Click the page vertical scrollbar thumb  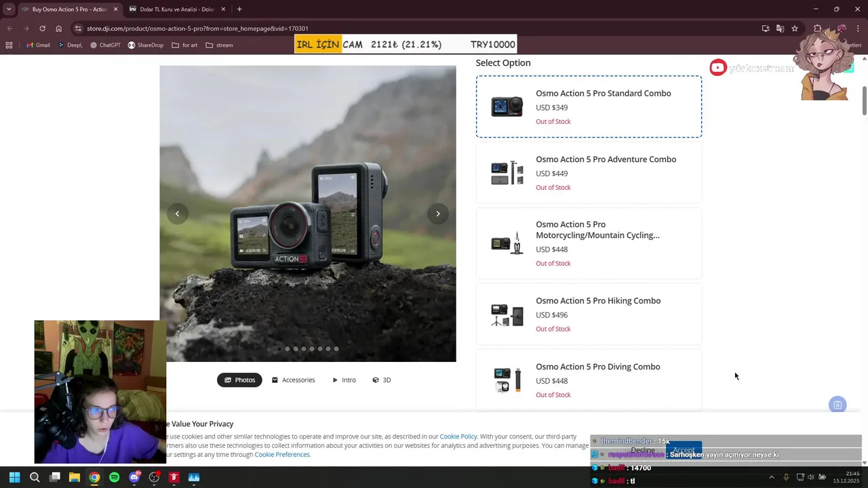pyautogui.click(x=865, y=101)
